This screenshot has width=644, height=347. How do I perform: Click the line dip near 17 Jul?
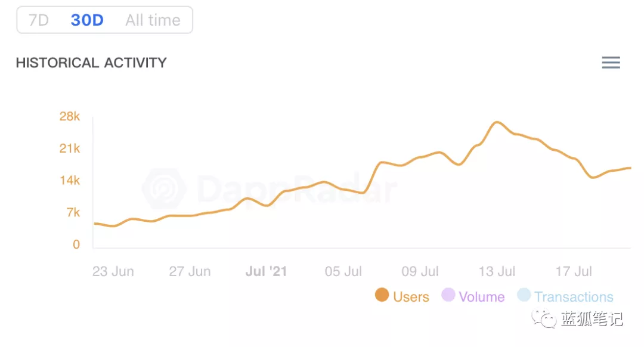click(592, 178)
